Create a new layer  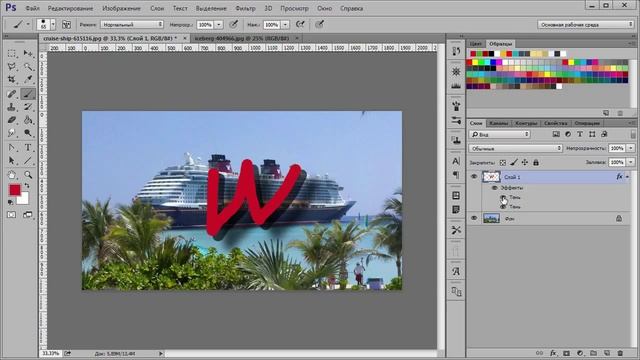point(607,353)
